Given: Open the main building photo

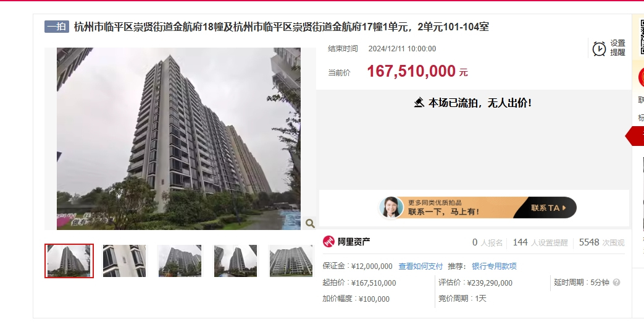Looking at the screenshot, I should coord(178,139).
